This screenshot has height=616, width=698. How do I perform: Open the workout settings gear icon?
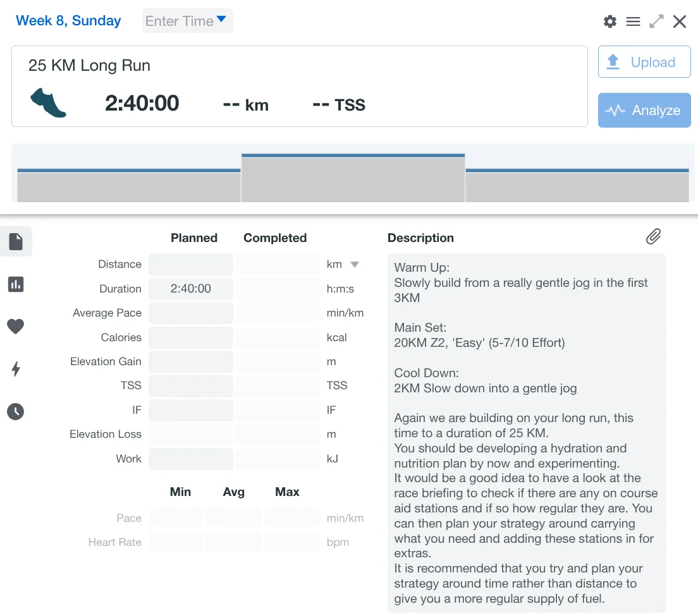[609, 21]
